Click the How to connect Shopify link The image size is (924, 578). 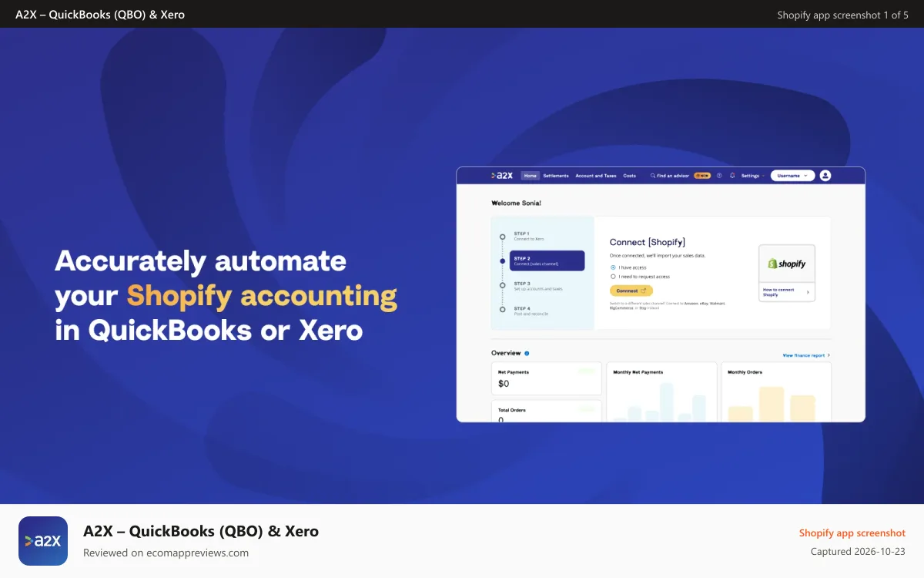[778, 292]
